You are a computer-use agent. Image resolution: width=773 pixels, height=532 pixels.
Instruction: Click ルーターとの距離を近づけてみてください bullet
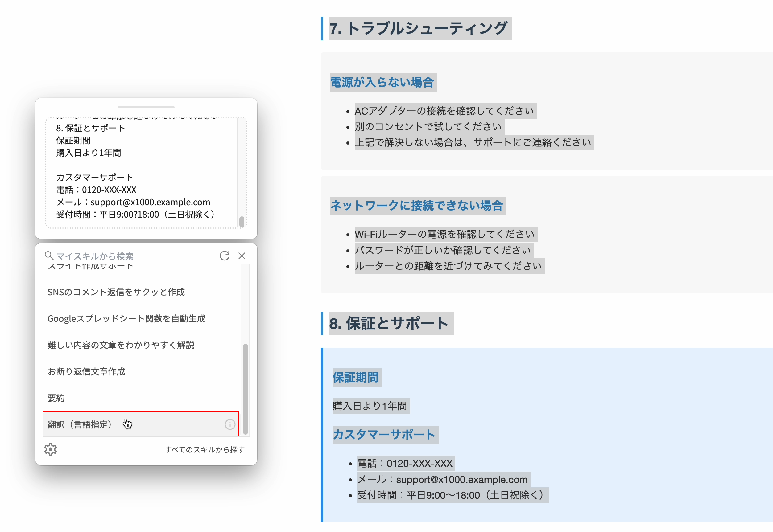click(449, 266)
